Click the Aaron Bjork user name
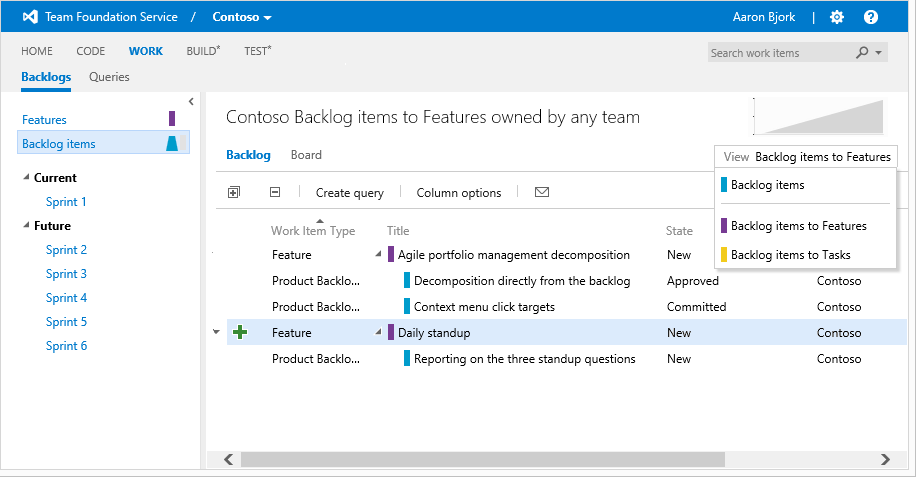 click(x=764, y=17)
